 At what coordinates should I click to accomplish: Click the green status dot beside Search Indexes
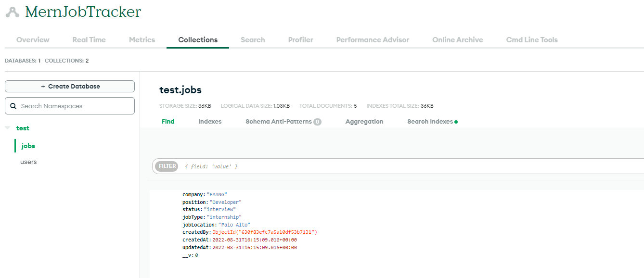(456, 121)
